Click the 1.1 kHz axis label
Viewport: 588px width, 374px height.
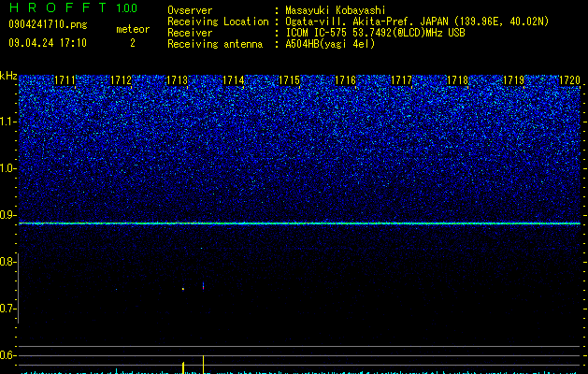[7, 122]
